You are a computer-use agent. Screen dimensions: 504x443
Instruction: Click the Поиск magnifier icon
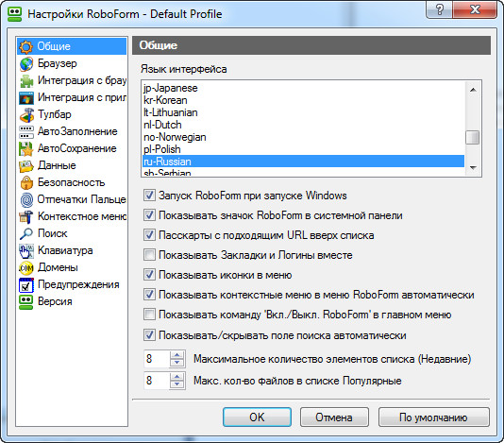[26, 234]
